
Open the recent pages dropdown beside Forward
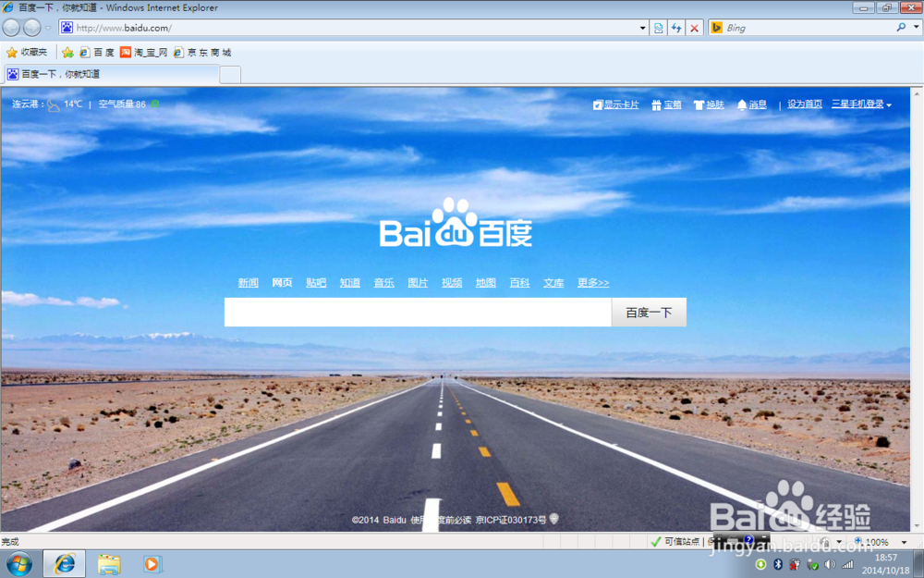[48, 28]
